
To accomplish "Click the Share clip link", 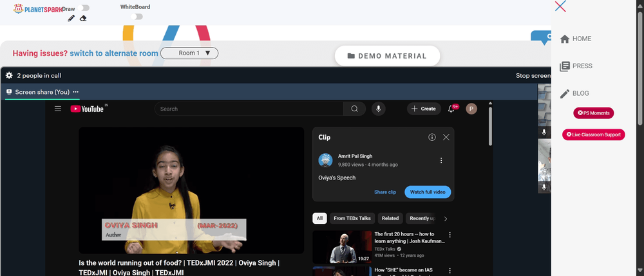I will [385, 192].
